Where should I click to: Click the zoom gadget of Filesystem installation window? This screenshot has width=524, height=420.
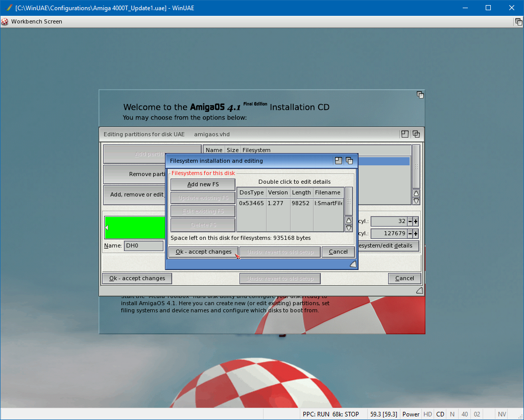click(x=338, y=161)
